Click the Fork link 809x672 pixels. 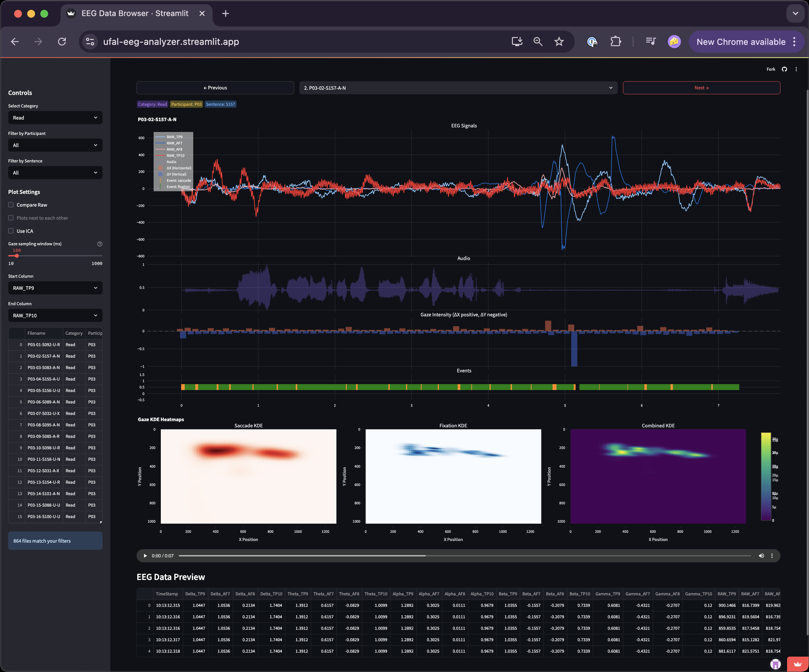click(770, 69)
